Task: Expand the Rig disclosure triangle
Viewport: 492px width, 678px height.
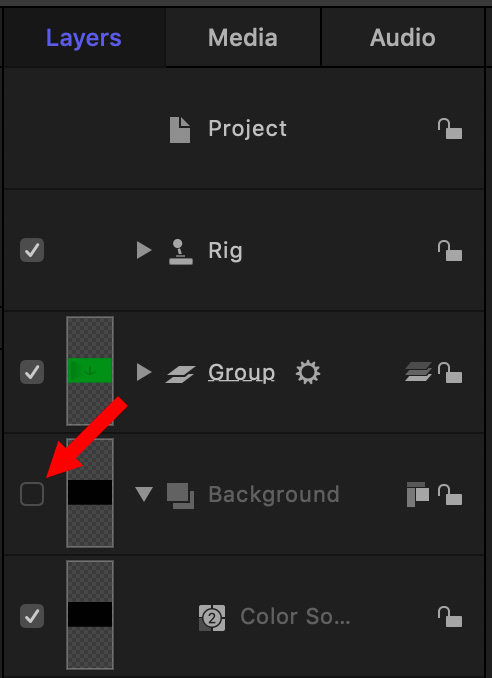Action: pyautogui.click(x=144, y=250)
